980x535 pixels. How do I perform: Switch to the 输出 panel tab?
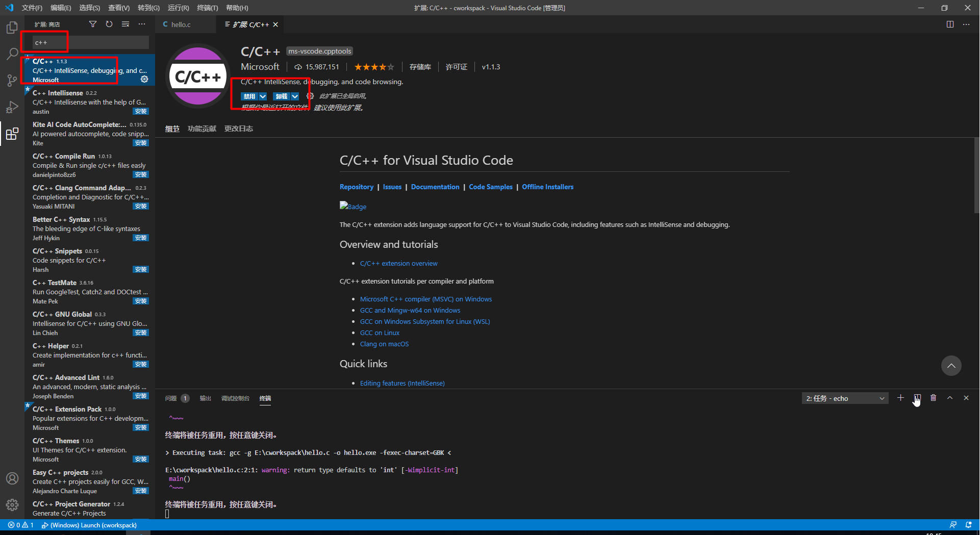[205, 398]
